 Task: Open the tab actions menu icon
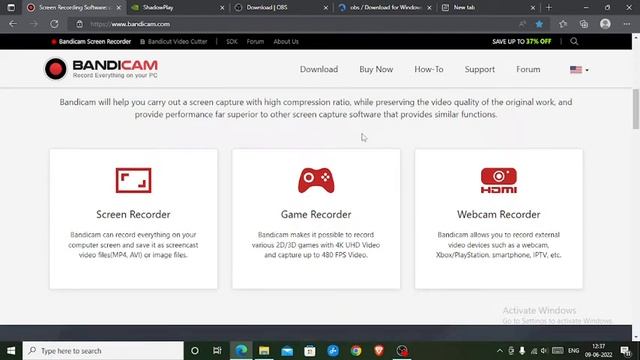[11, 7]
